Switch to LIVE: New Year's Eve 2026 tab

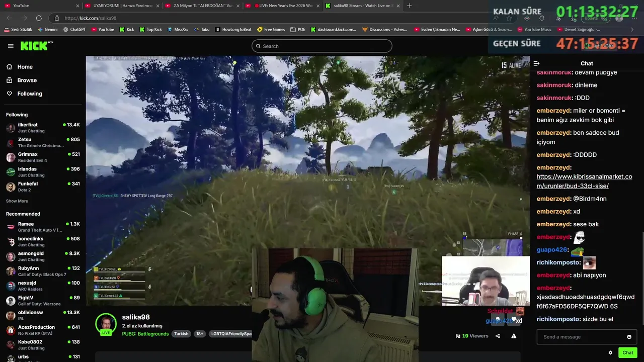[x=282, y=6]
